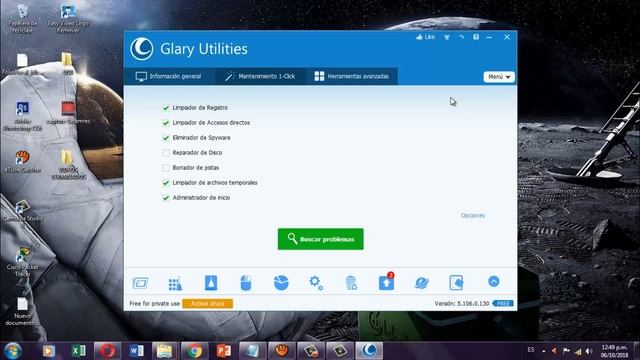Expand toolbar with round up-arrow button
This screenshot has height=360, width=640.
(x=493, y=282)
